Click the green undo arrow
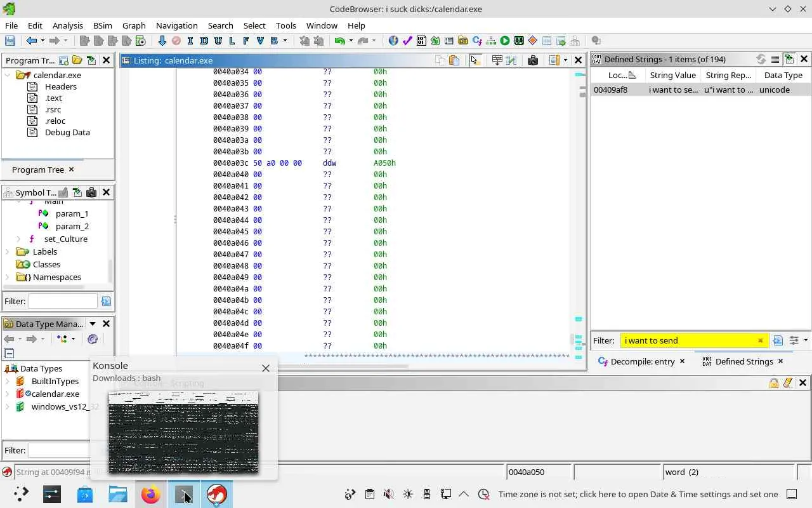 point(340,41)
